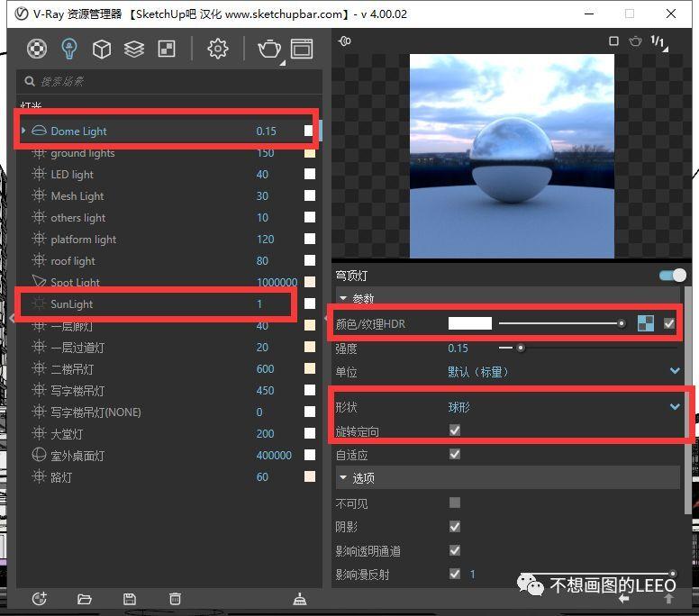Click the 室外桌面灯 400000 intensity value
Screen dimensions: 699x616
click(274, 455)
